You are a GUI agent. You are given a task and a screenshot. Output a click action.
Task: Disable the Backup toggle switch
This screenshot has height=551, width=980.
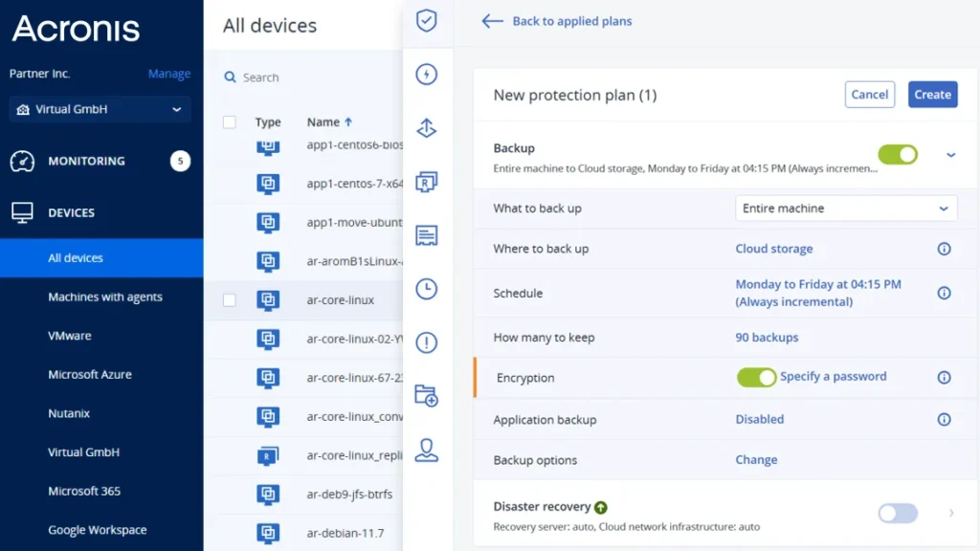click(x=898, y=155)
